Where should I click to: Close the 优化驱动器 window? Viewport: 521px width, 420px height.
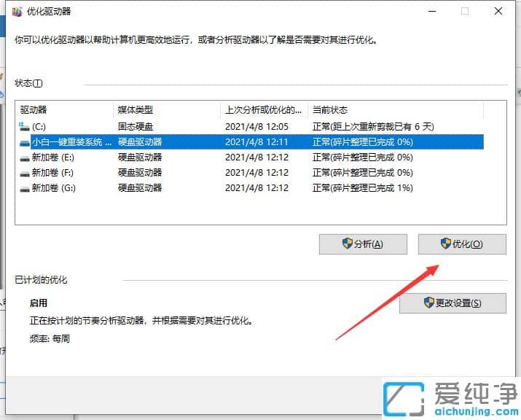[x=498, y=12]
